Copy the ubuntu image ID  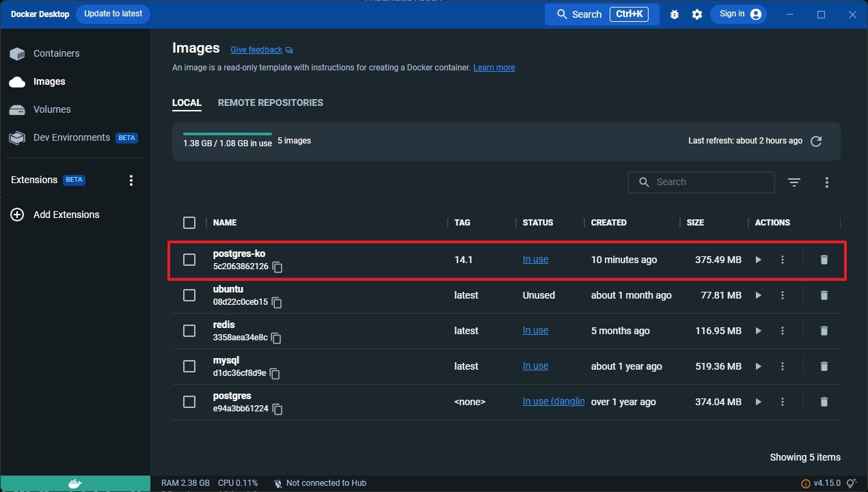[277, 303]
